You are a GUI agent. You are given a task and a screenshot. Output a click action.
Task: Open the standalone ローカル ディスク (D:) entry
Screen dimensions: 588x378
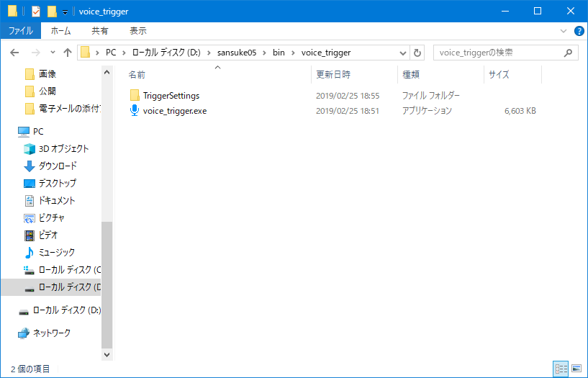(67, 310)
